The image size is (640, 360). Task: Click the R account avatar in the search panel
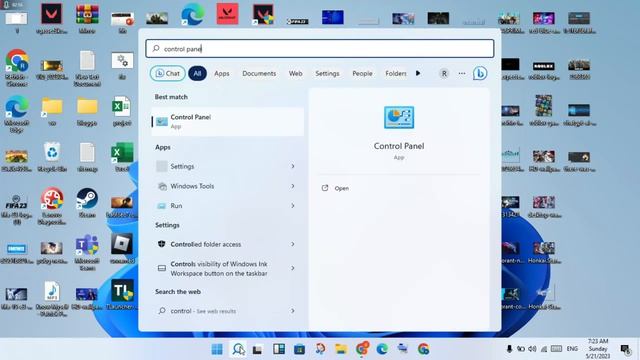444,73
